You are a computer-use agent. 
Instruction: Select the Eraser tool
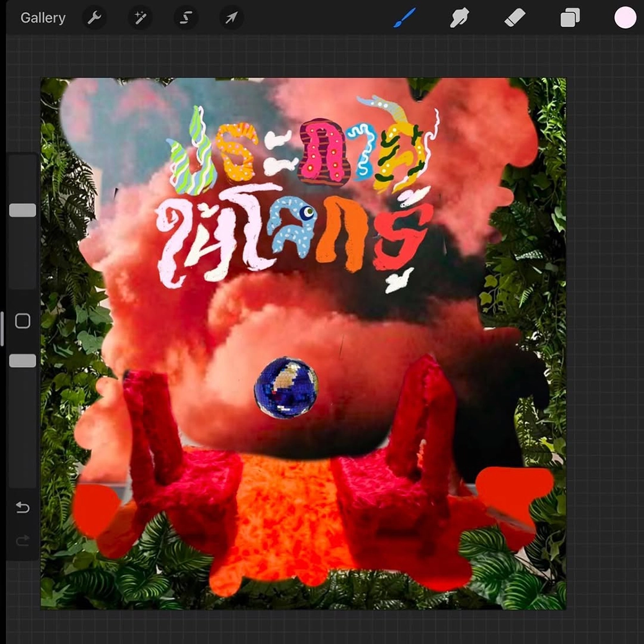click(x=515, y=18)
